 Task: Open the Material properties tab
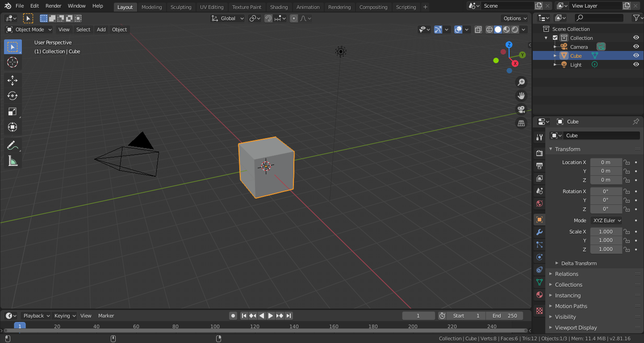tap(539, 295)
